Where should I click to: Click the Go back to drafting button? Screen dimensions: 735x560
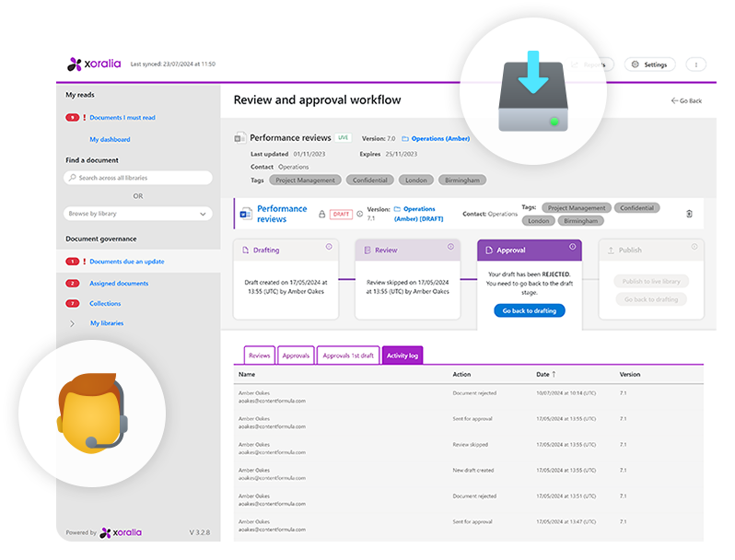(530, 311)
